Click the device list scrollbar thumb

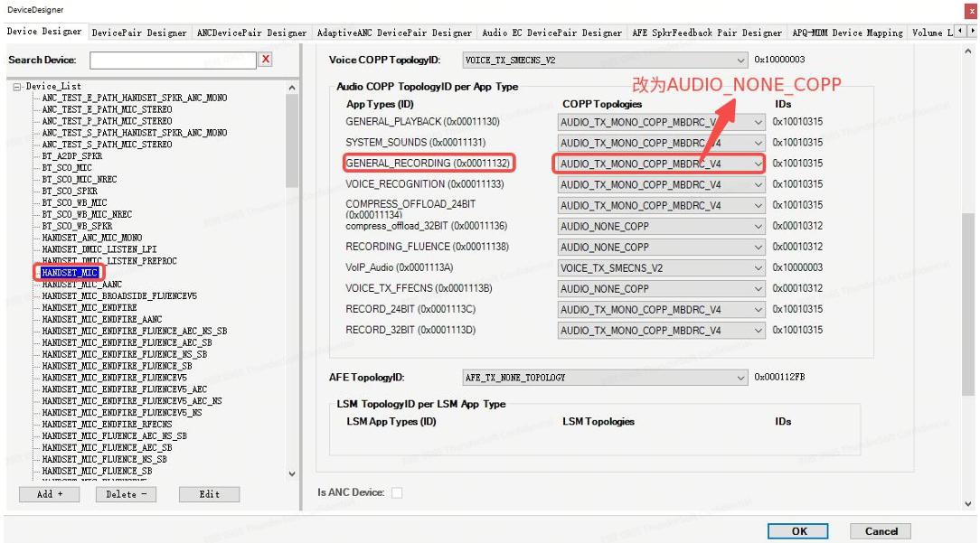[292, 143]
